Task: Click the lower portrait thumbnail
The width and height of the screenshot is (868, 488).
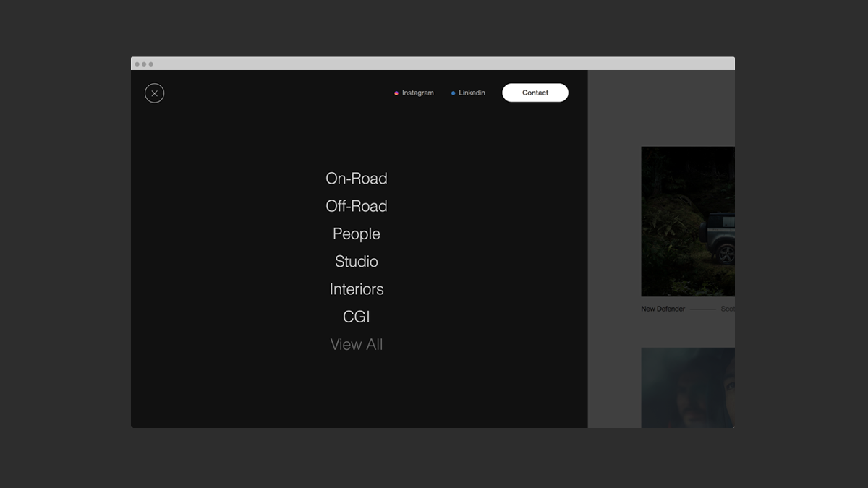Action: [687, 388]
